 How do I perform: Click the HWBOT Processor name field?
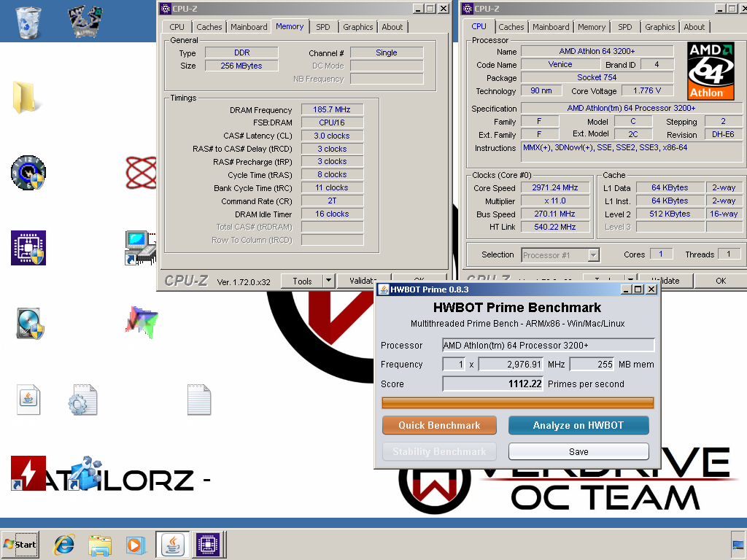(549, 345)
